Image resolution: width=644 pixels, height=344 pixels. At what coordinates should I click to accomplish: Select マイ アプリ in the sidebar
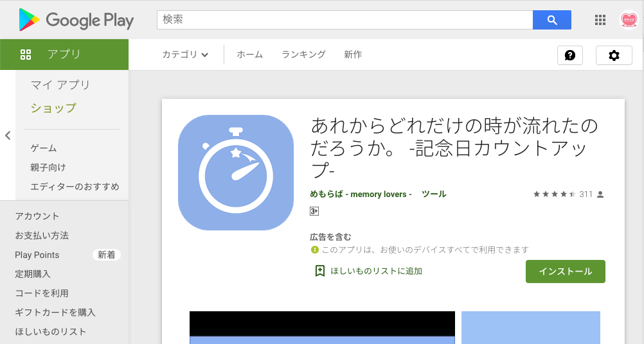(x=60, y=85)
